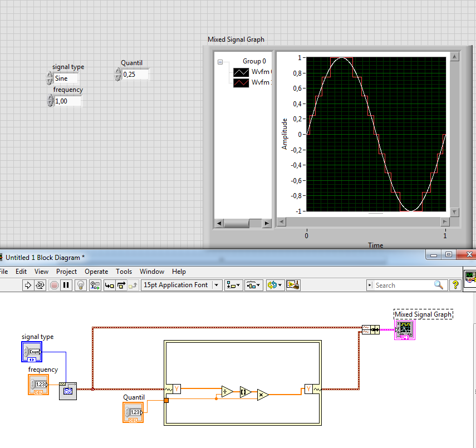This screenshot has width=476, height=448.
Task: Click the frequency value field showing 1,00
Action: tap(68, 101)
